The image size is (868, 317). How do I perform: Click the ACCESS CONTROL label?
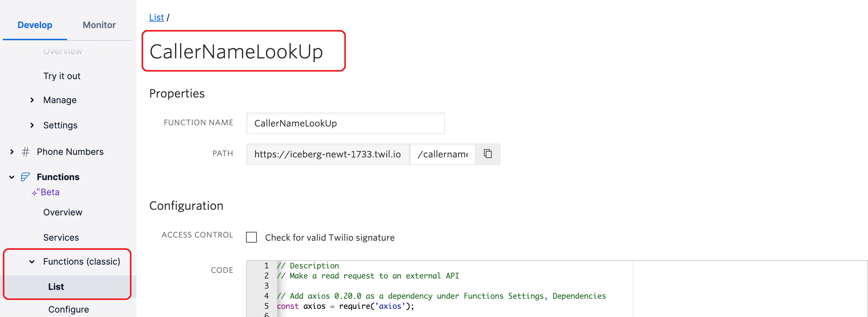point(197,235)
